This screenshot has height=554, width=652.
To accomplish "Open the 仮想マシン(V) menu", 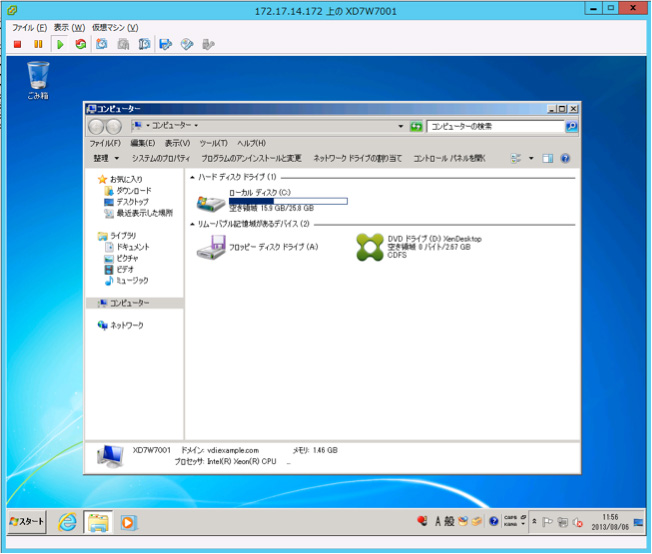I will (x=115, y=28).
